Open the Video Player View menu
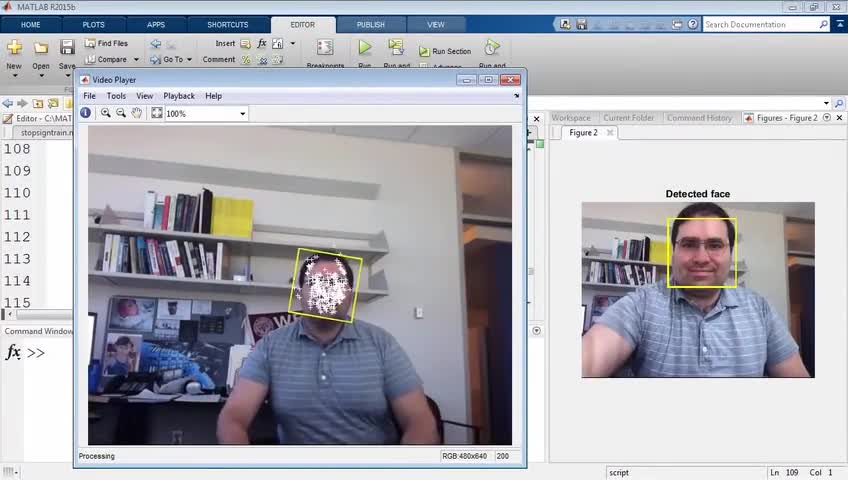 click(144, 96)
